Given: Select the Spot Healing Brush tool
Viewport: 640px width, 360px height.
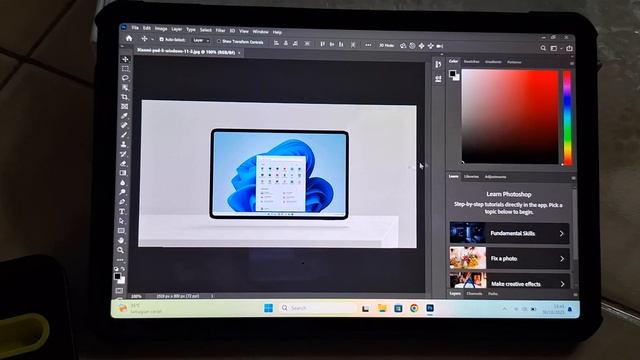Looking at the screenshot, I should [124, 126].
